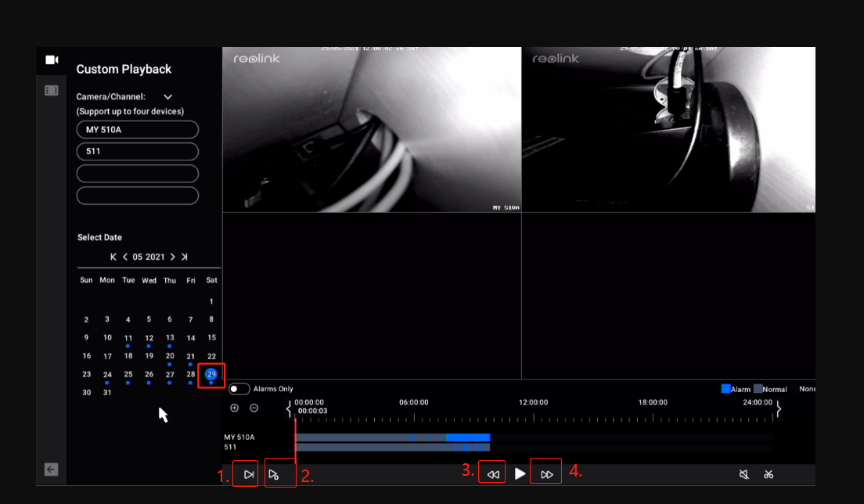The width and height of the screenshot is (864, 504).
Task: Jump to first month in calendar
Action: pyautogui.click(x=113, y=257)
